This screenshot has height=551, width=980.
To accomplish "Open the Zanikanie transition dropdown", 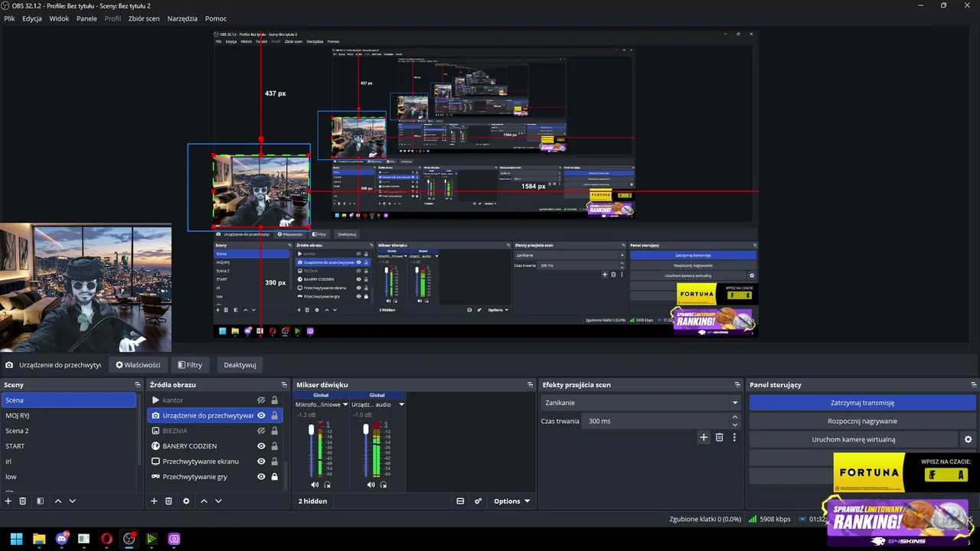I will tap(642, 403).
